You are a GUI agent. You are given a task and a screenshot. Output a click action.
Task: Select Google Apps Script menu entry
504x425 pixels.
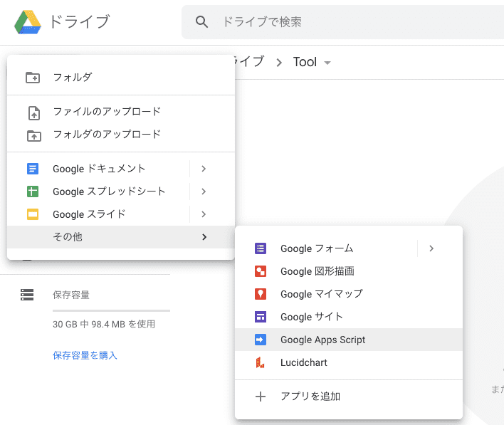click(349, 340)
